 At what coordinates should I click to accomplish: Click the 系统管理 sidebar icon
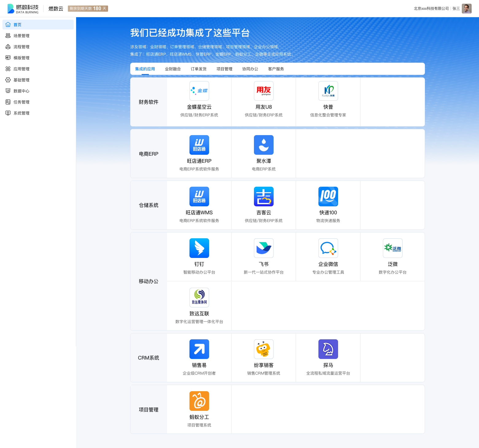pos(8,113)
